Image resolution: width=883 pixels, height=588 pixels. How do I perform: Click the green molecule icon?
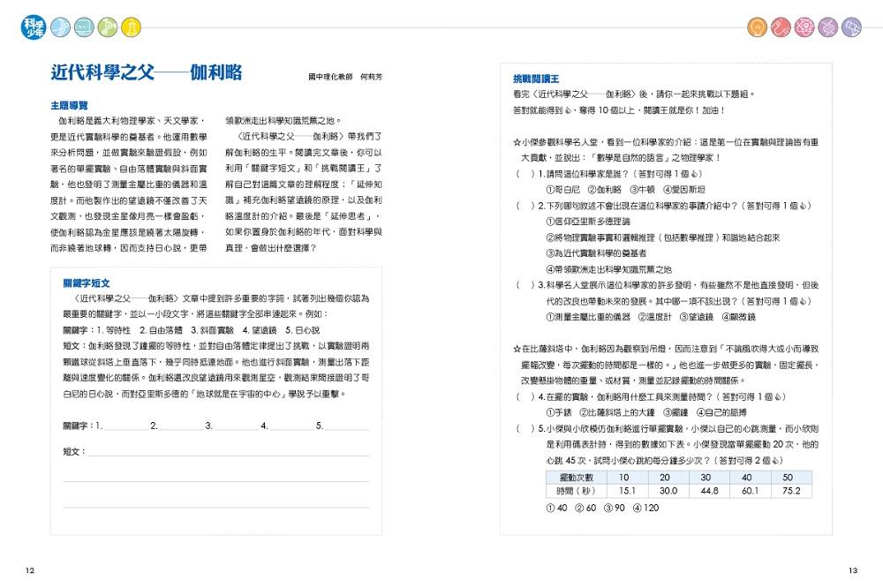[x=108, y=27]
